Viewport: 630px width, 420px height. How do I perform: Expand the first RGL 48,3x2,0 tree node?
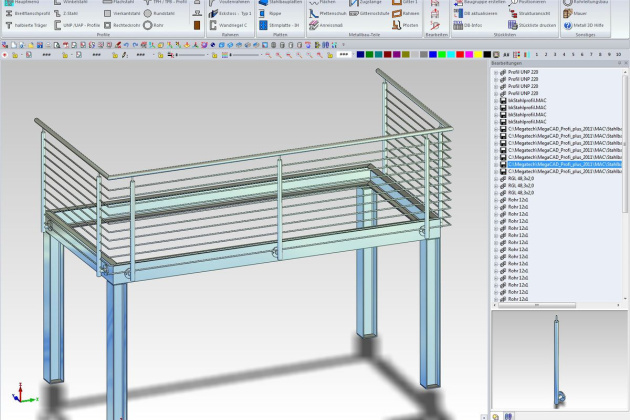pos(494,178)
